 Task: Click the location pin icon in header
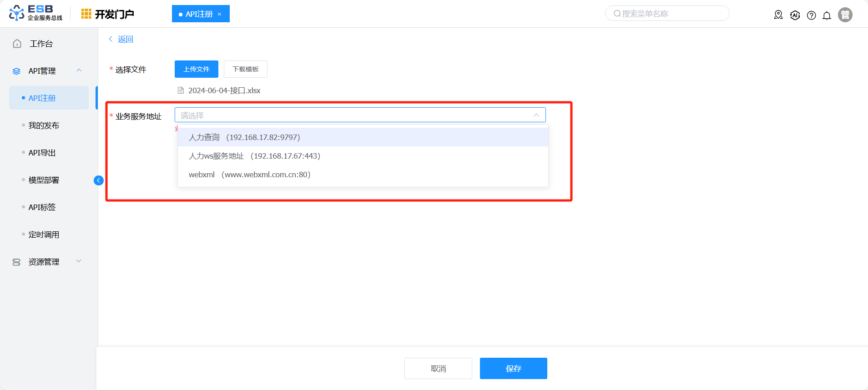tap(778, 15)
